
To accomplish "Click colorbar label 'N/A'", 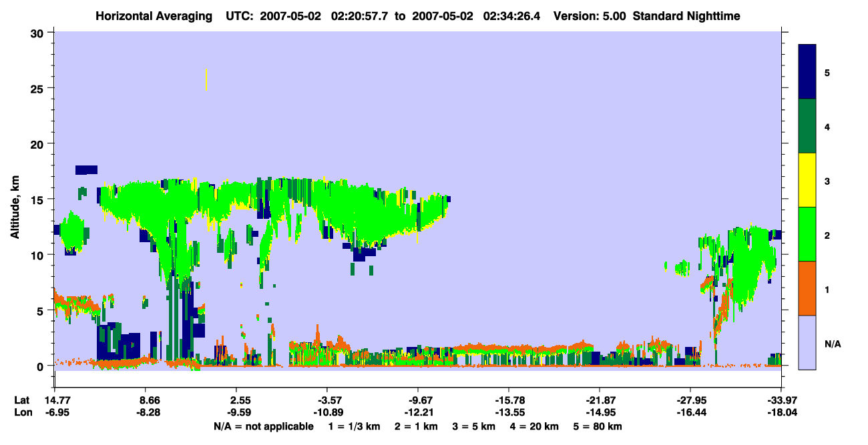I will coord(833,344).
